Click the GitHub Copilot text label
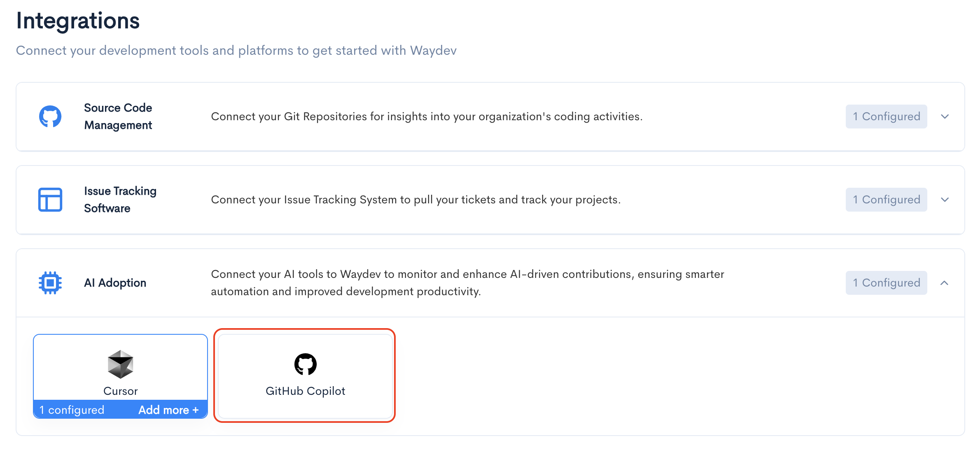 pos(305,391)
